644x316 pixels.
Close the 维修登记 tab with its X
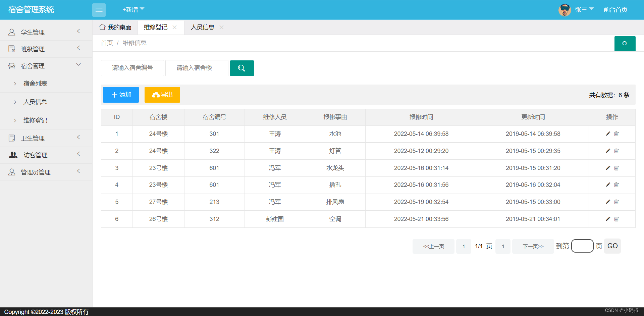coord(174,27)
